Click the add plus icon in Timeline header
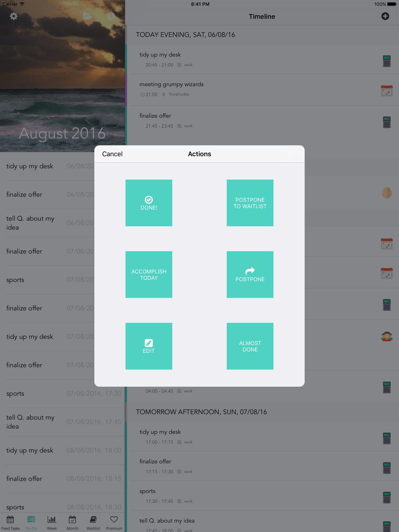The width and height of the screenshot is (399, 532). tap(385, 16)
